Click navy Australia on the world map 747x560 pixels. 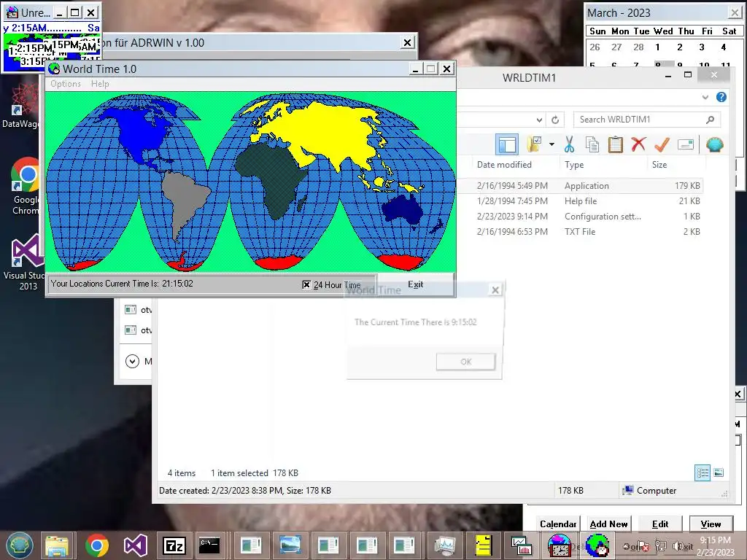pos(403,209)
